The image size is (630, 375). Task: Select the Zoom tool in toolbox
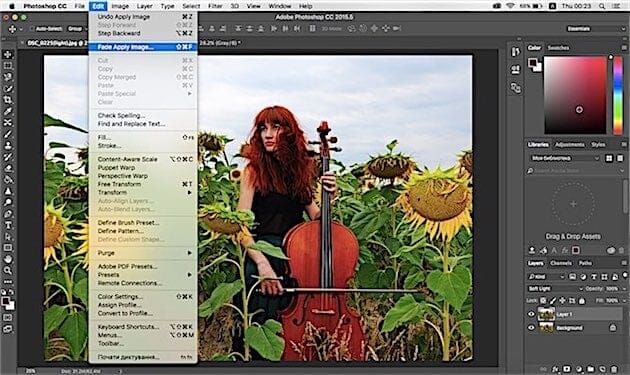pyautogui.click(x=8, y=270)
